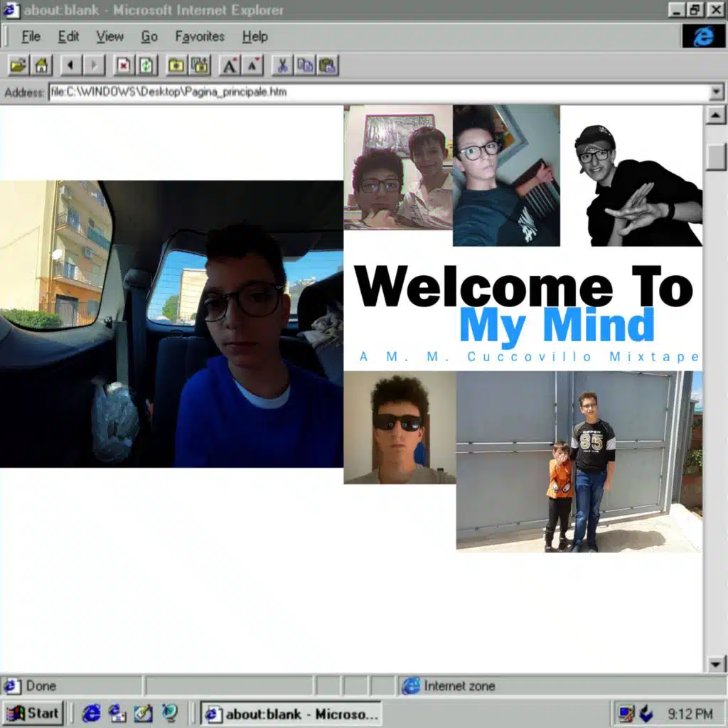This screenshot has width=728, height=728.
Task: Stop loading the page
Action: [124, 65]
